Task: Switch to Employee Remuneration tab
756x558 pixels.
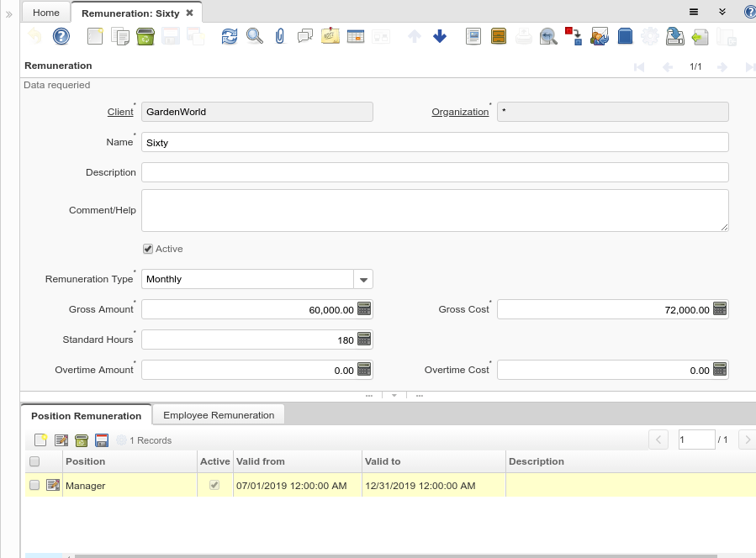Action: point(219,415)
